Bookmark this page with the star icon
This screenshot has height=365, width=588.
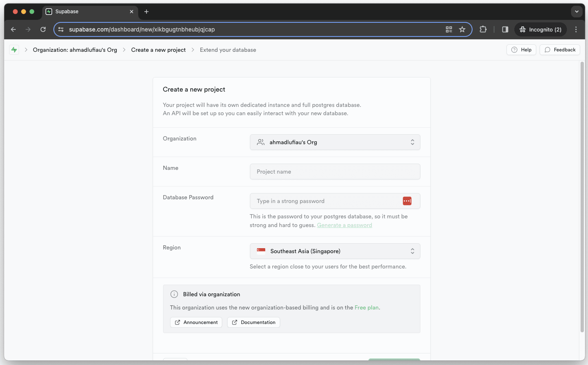pos(462,29)
